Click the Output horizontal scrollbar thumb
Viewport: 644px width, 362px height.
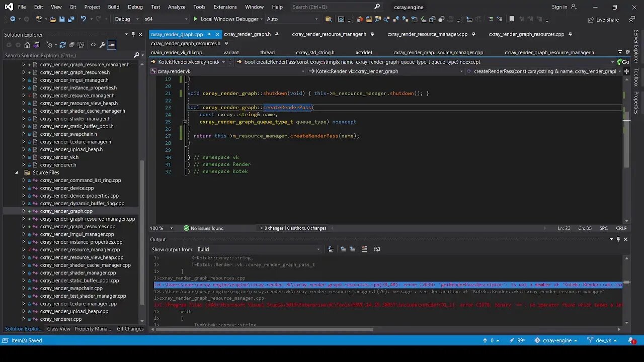[264, 330]
